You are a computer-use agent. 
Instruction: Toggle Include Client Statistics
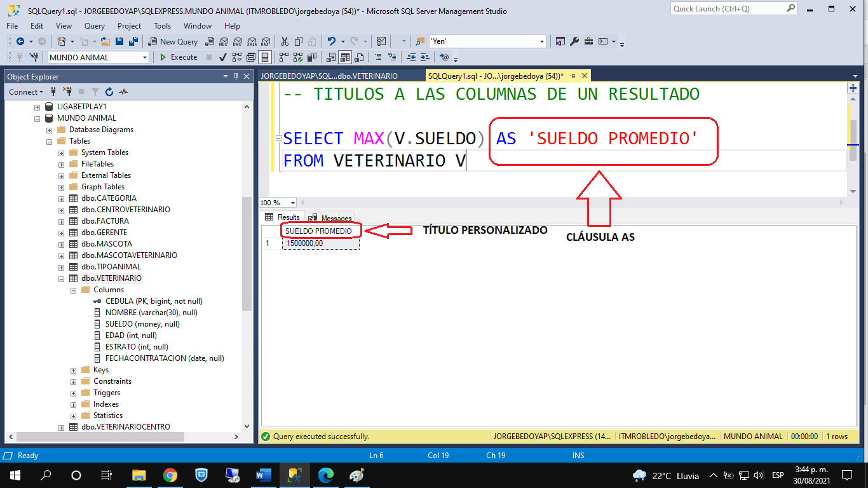coord(311,57)
